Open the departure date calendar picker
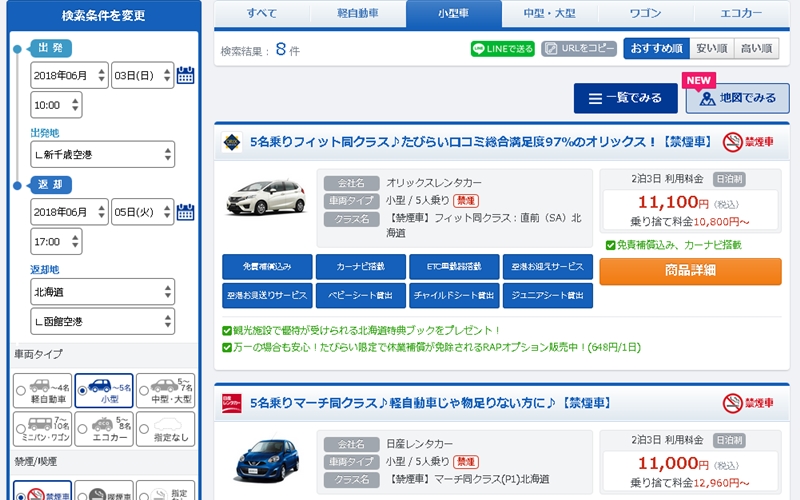Screen dimensions: 800x500 [185, 75]
